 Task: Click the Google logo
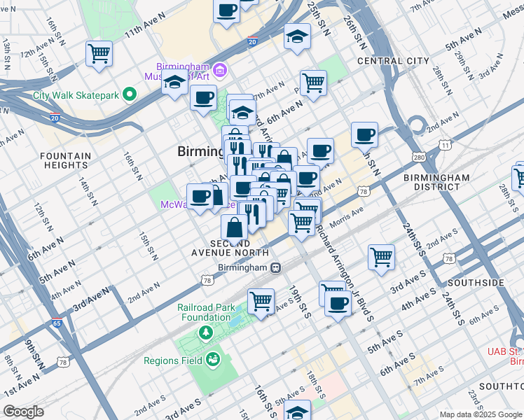point(23,412)
